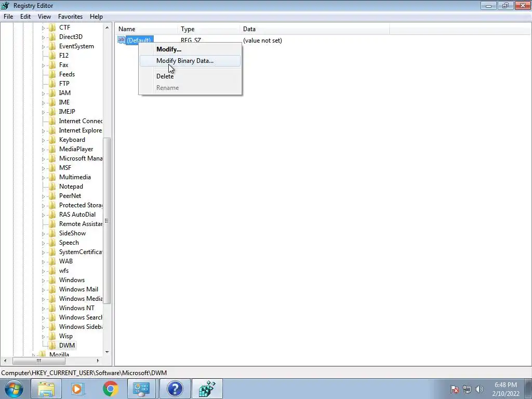Click tree pane scroll up arrow
Screen dimensions: 532x399
pyautogui.click(x=107, y=28)
